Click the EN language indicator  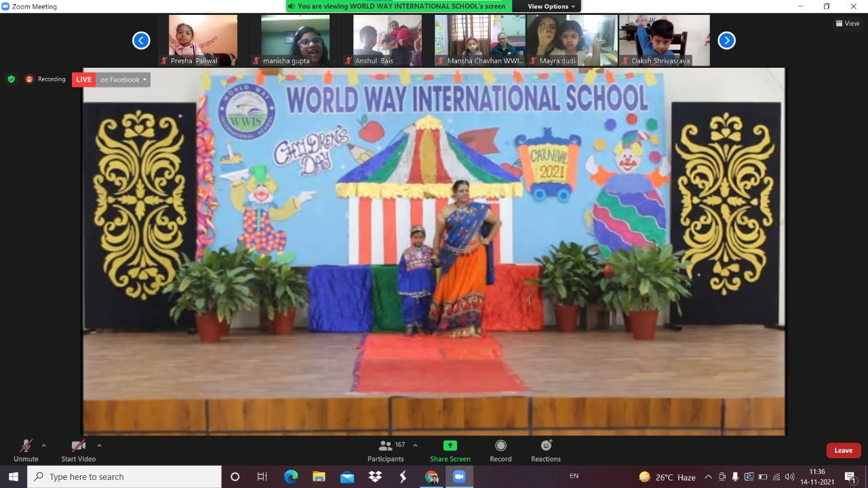[574, 476]
